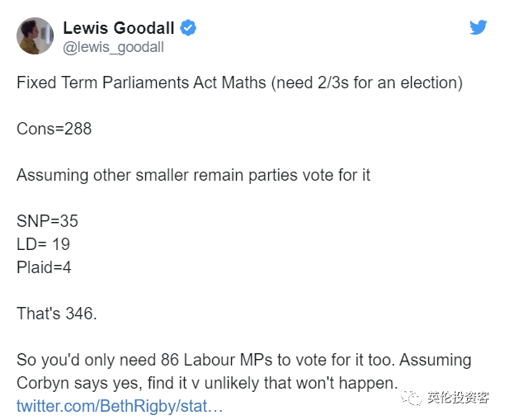
Task: Open the Lewis Goodall display name
Action: [119, 28]
